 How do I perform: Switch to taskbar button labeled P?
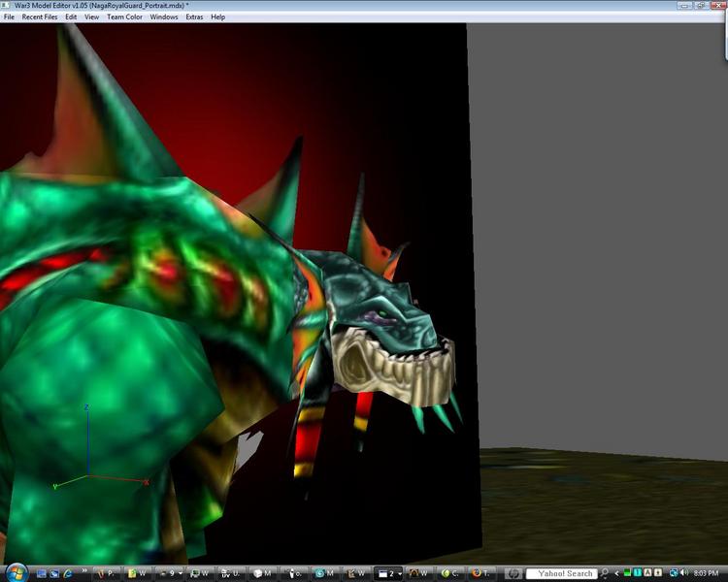pos(107,573)
